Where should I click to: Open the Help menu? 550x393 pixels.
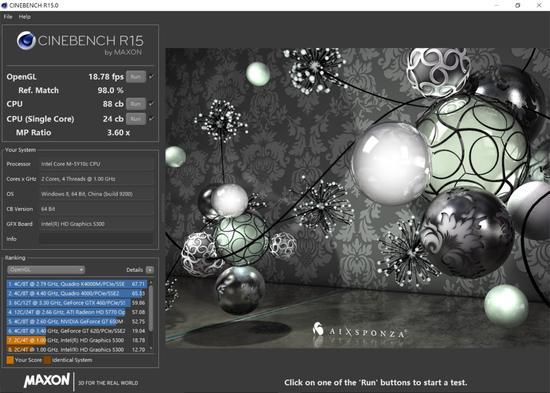click(x=25, y=16)
